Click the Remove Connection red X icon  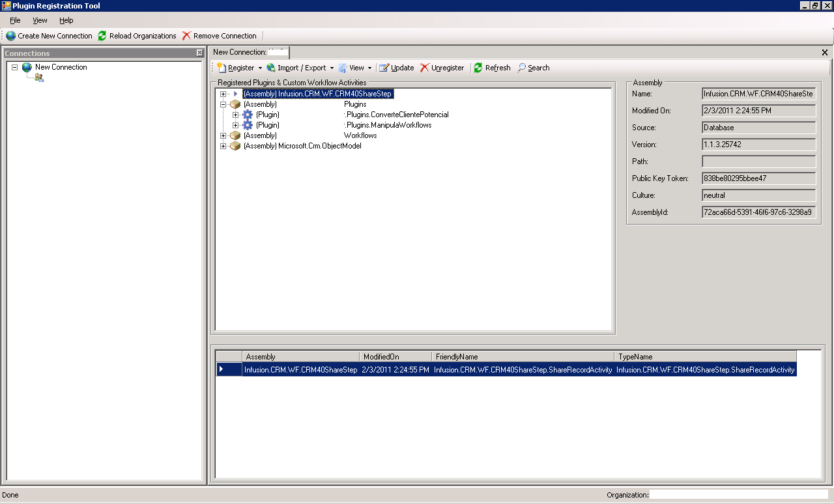tap(187, 36)
